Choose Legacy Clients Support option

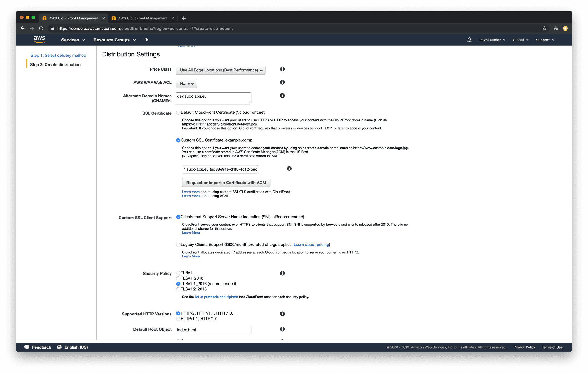click(x=178, y=245)
